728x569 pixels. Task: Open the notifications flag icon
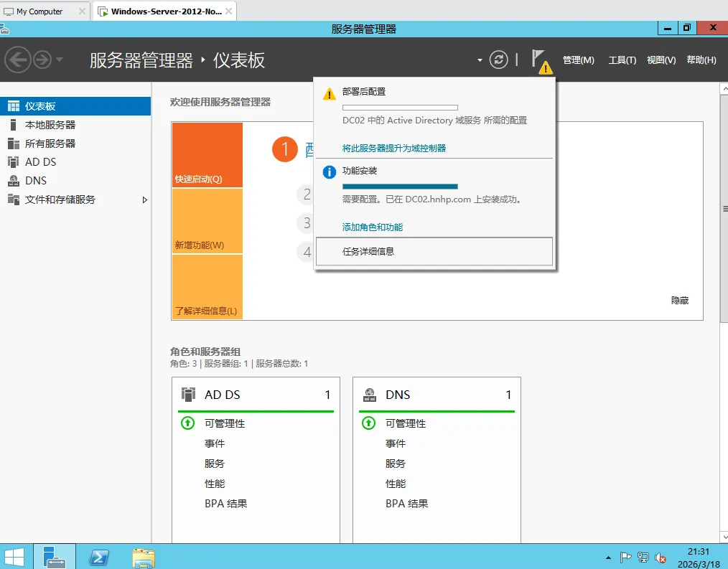point(540,60)
